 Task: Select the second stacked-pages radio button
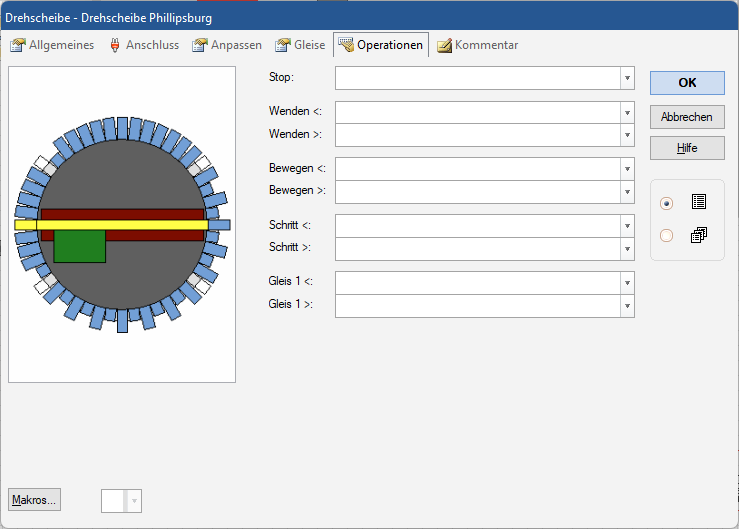[x=667, y=236]
